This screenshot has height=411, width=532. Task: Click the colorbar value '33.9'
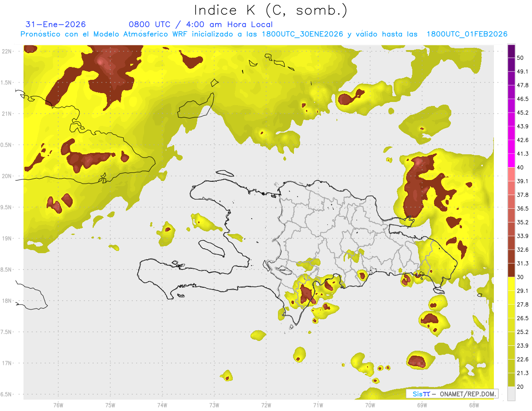click(523, 236)
